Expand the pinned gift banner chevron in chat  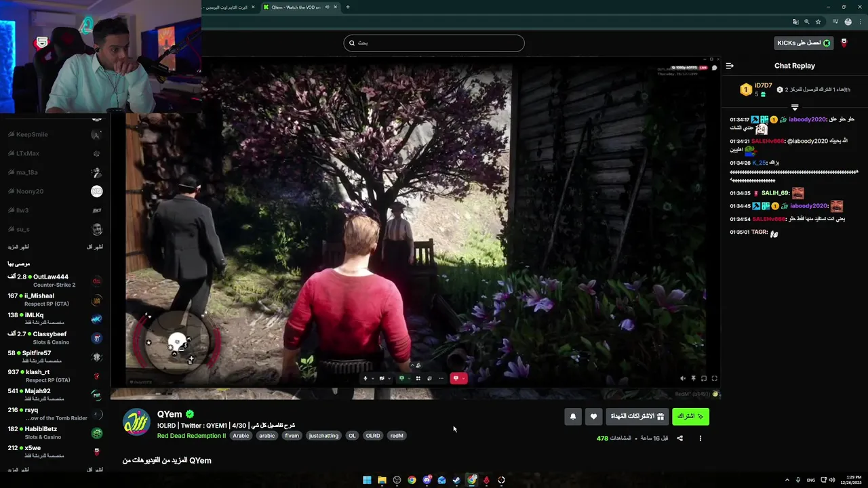point(795,107)
